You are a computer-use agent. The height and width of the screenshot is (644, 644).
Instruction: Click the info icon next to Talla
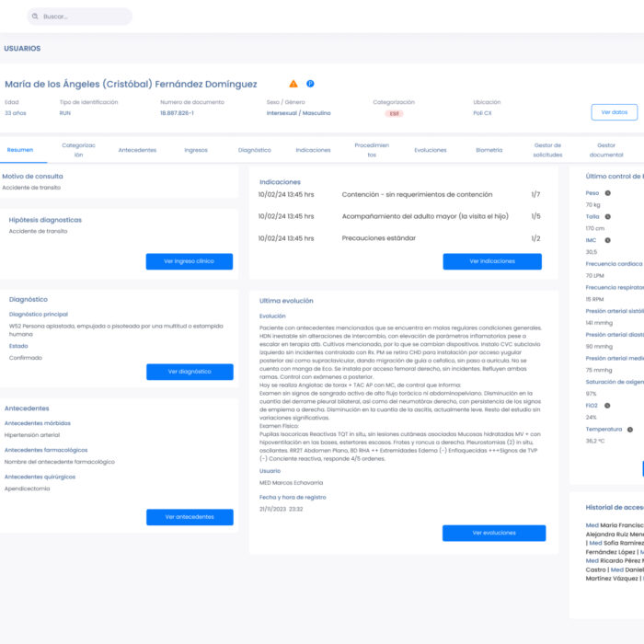(608, 216)
